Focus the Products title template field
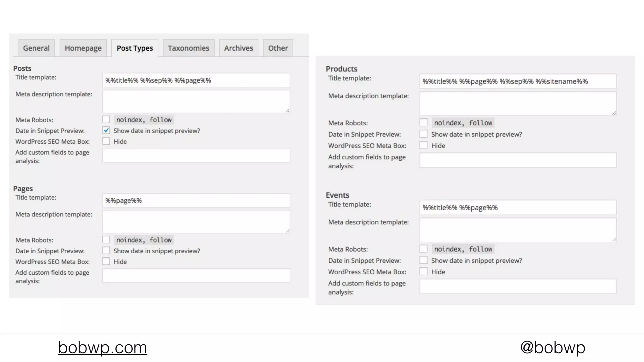Image resolution: width=644 pixels, height=362 pixels. (518, 81)
